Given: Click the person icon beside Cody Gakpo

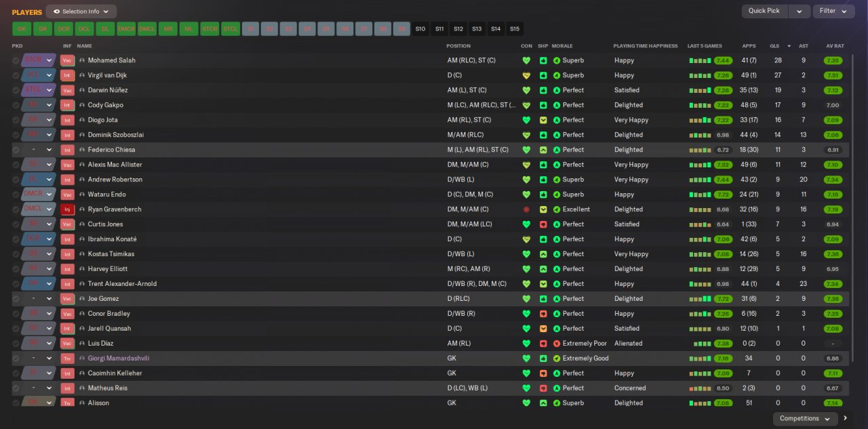Looking at the screenshot, I should [82, 105].
